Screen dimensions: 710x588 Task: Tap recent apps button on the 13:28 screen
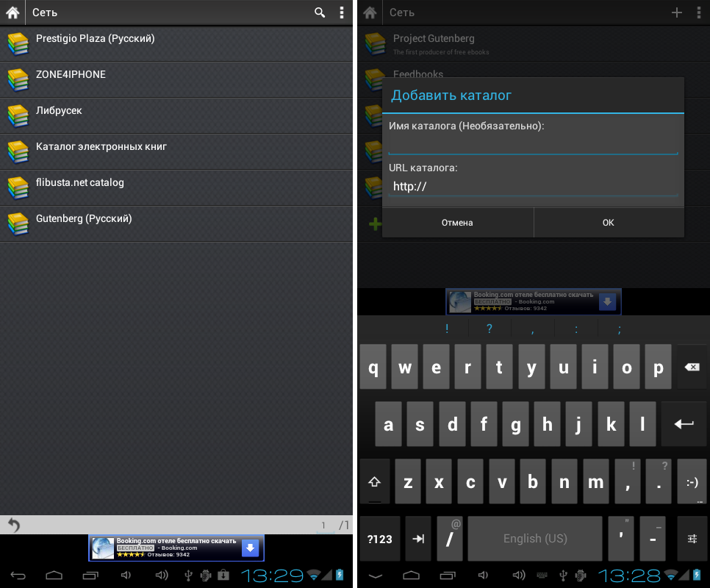click(x=448, y=576)
